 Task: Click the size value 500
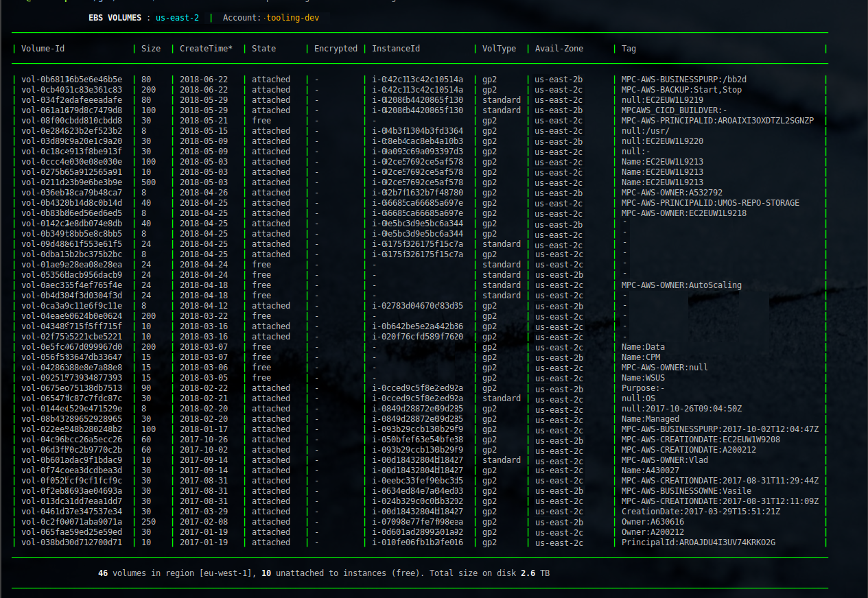(148, 182)
